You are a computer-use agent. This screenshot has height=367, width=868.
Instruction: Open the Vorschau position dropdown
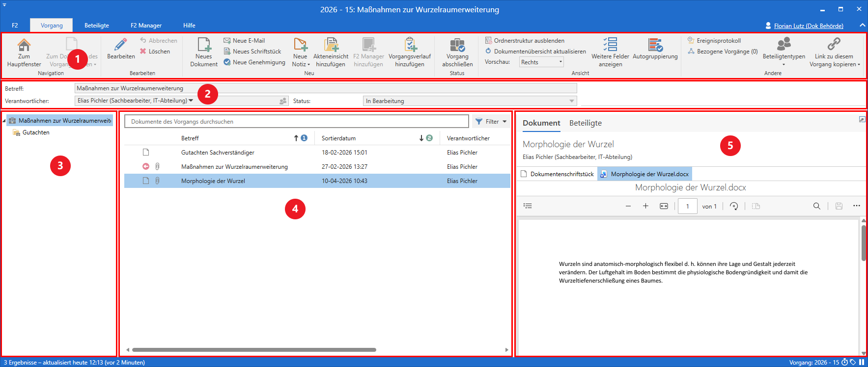(x=541, y=62)
